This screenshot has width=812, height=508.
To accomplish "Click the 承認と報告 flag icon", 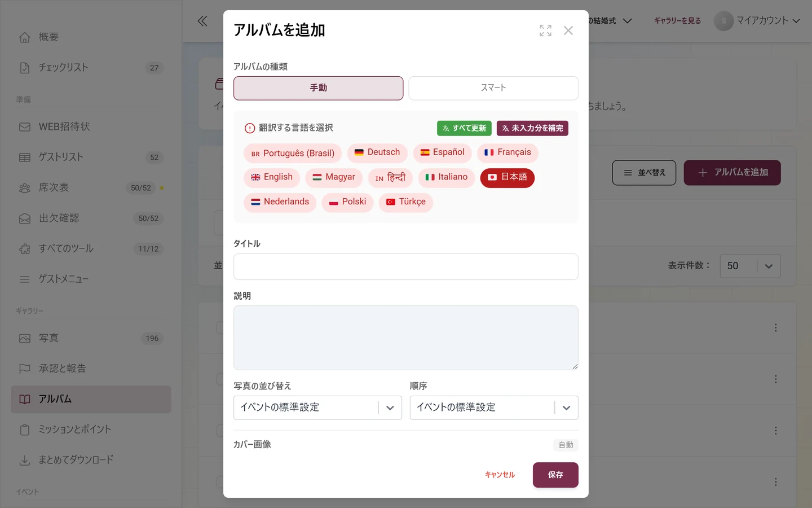I will coord(25,369).
